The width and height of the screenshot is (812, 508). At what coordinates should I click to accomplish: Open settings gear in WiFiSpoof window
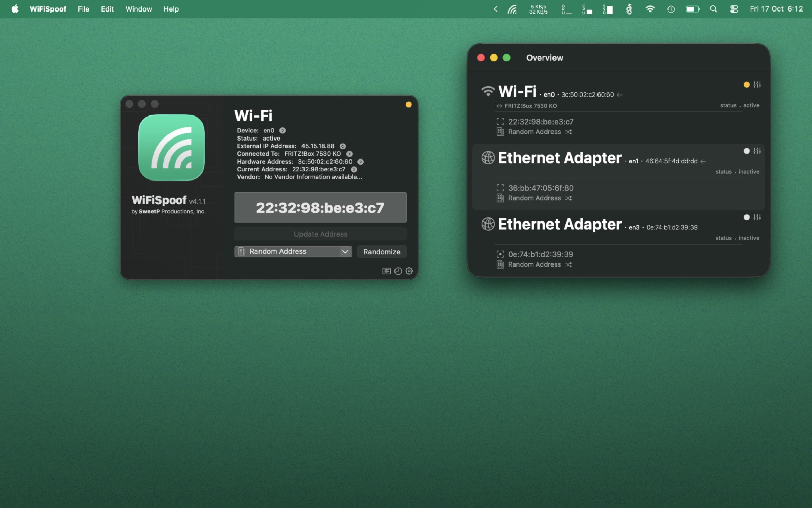pos(409,271)
